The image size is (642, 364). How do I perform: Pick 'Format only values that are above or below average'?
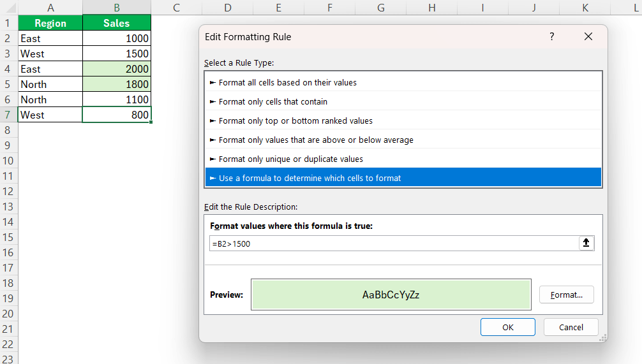pos(315,140)
